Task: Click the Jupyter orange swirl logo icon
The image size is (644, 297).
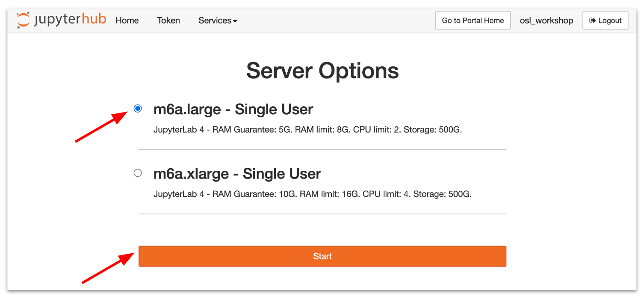Action: pyautogui.click(x=24, y=20)
